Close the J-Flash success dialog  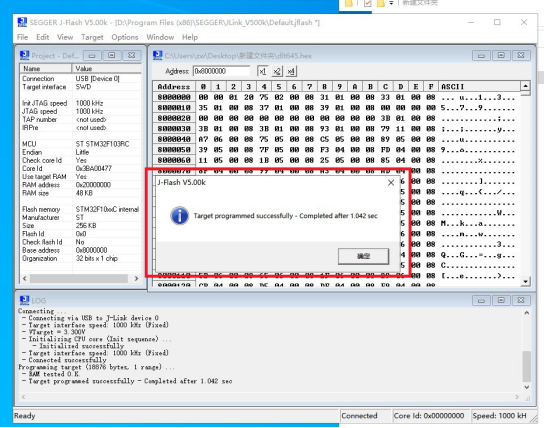[391, 183]
